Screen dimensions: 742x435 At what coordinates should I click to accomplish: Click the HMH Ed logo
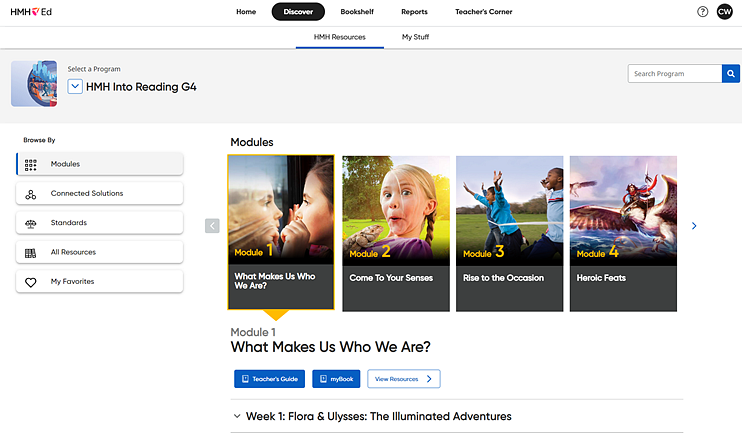[31, 12]
